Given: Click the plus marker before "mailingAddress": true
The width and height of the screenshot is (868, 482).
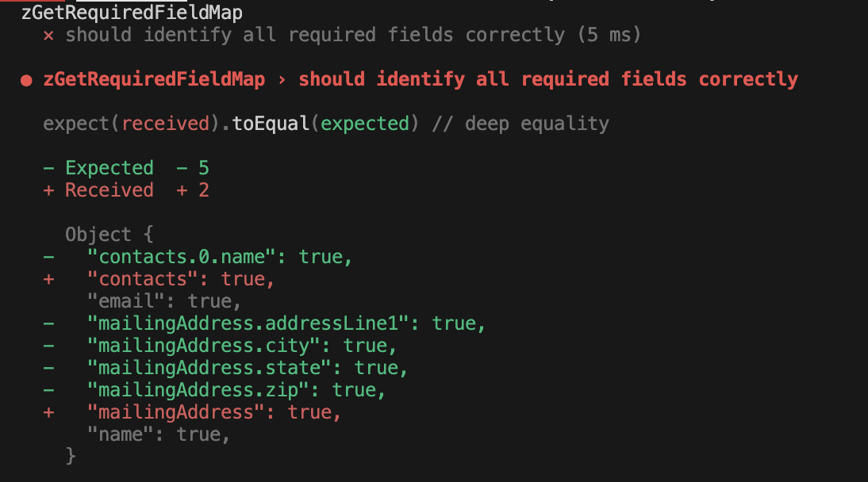Looking at the screenshot, I should [x=48, y=412].
